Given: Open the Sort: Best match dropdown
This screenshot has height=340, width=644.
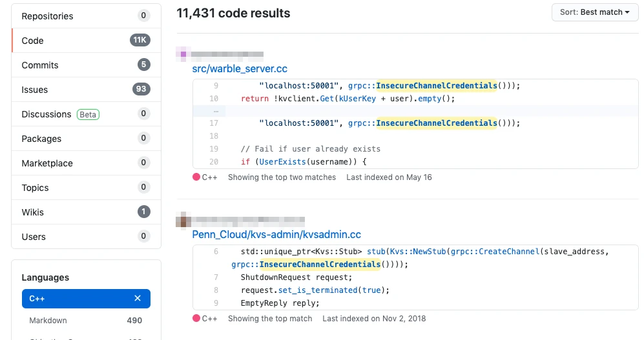Looking at the screenshot, I should tap(595, 12).
